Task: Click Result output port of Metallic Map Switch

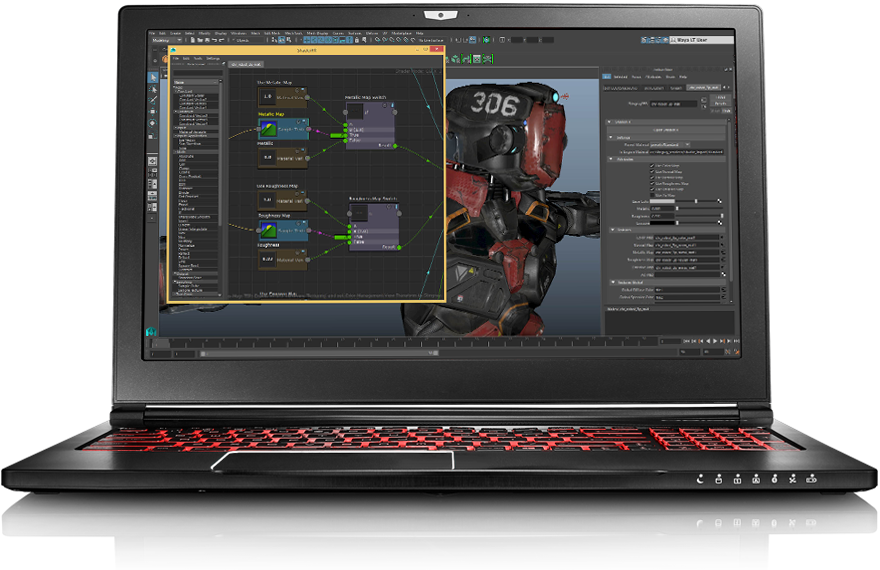Action: (x=395, y=146)
